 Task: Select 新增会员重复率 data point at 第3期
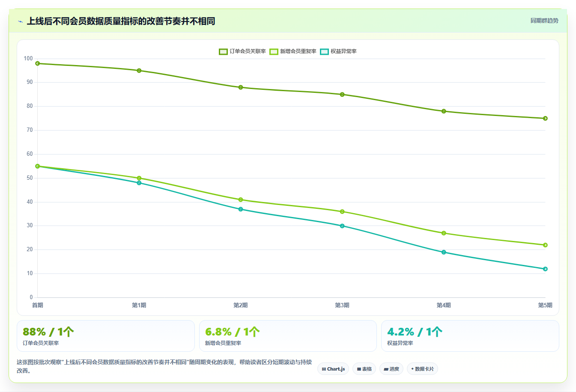pyautogui.click(x=342, y=212)
